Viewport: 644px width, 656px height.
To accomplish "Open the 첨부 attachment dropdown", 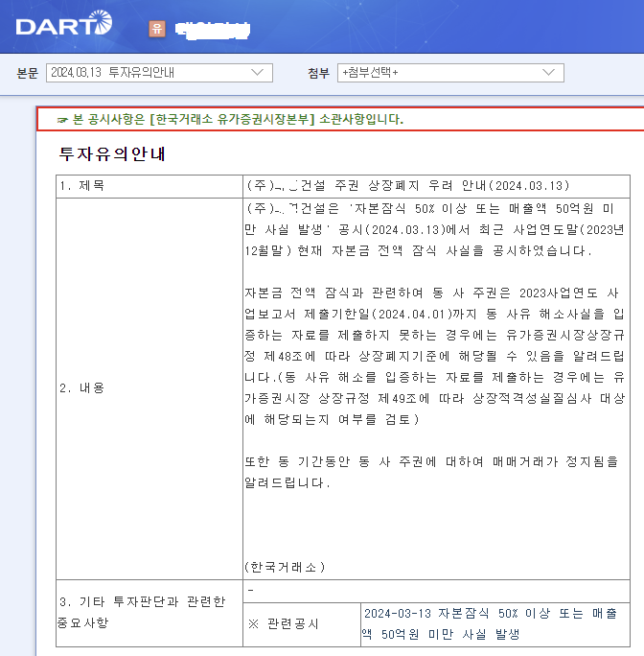I will (450, 73).
